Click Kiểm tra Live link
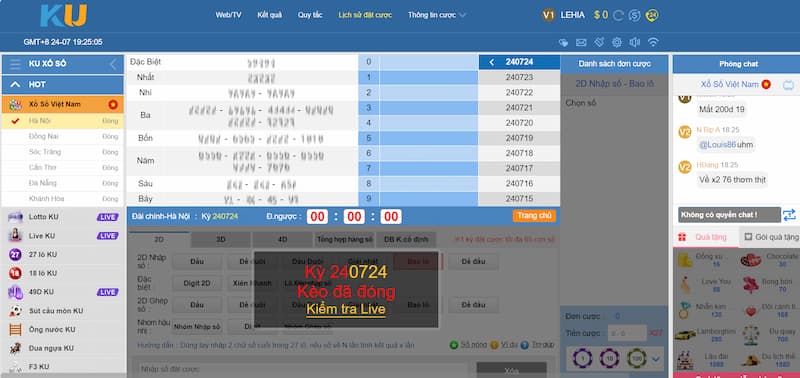This screenshot has height=378, width=800. point(345,309)
